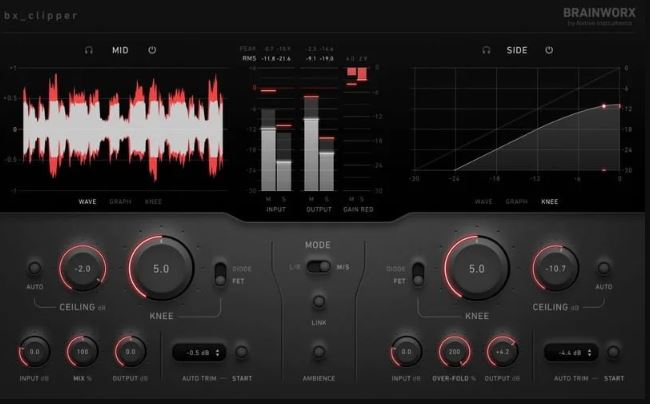Viewport: 650px width, 404px height.
Task: Enable AUTO ceiling for MID channel
Action: coord(34,268)
